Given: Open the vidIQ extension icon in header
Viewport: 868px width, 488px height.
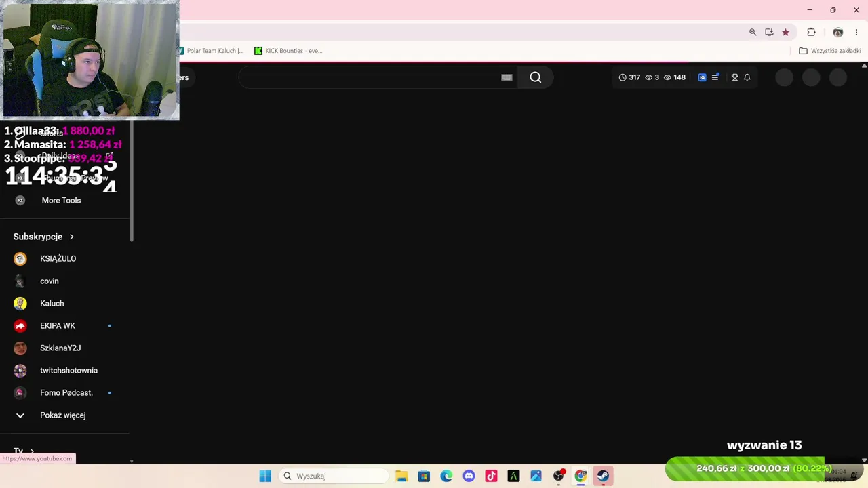Looking at the screenshot, I should click(702, 77).
